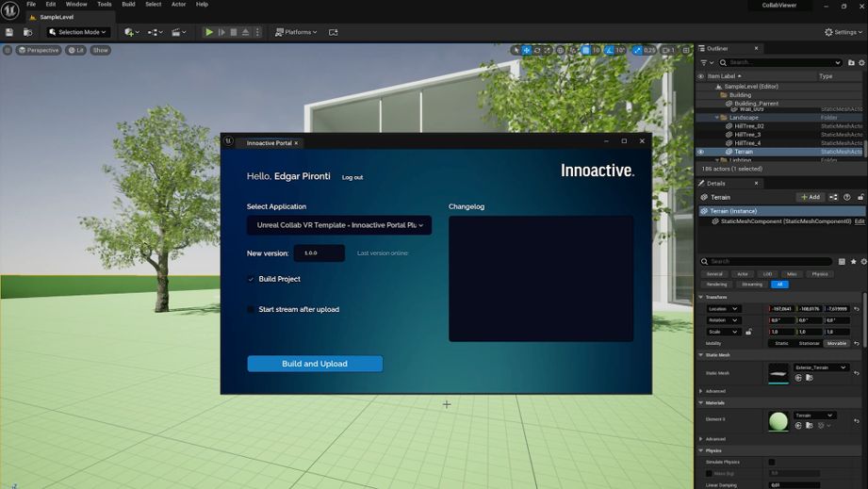Click the world coordinate system globe icon
Screen dimensions: 868x489
pos(560,50)
